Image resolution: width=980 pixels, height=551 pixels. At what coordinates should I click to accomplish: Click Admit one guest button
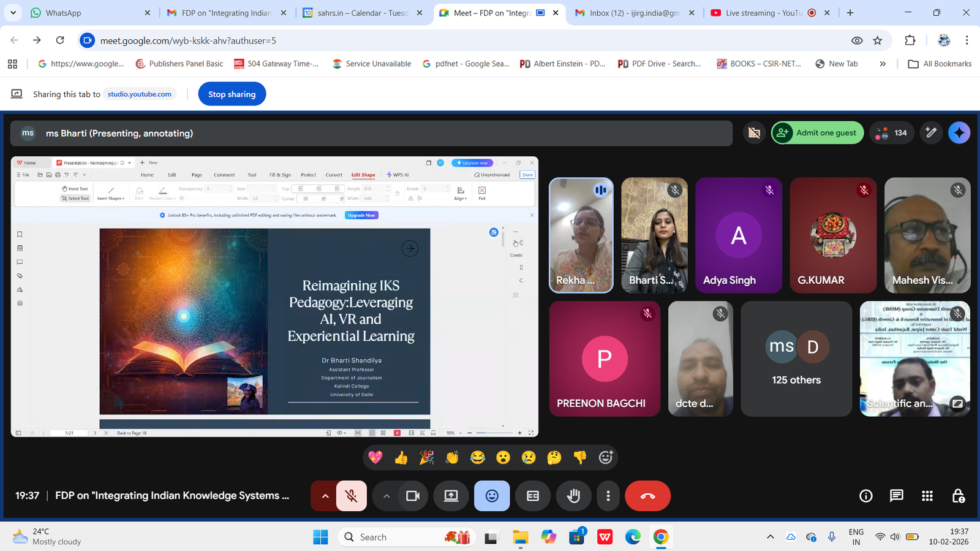point(818,133)
